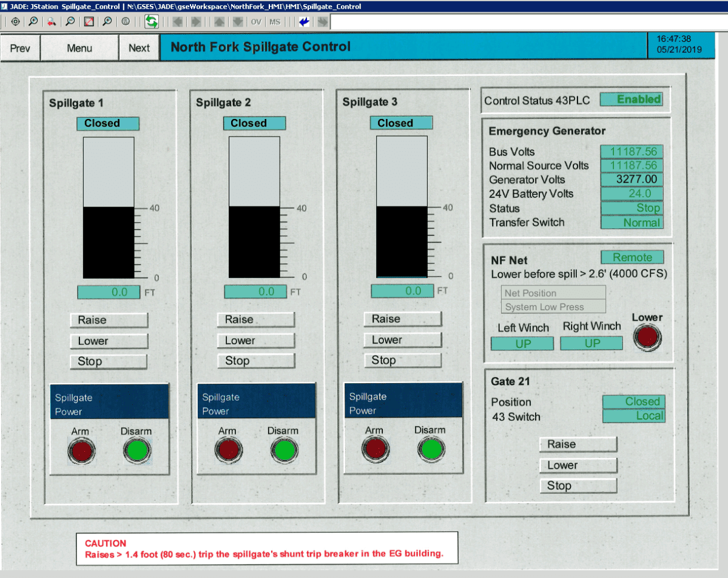This screenshot has height=578, width=728.
Task: Click the Gate 21 43 Switch Local indicator
Action: pyautogui.click(x=634, y=416)
